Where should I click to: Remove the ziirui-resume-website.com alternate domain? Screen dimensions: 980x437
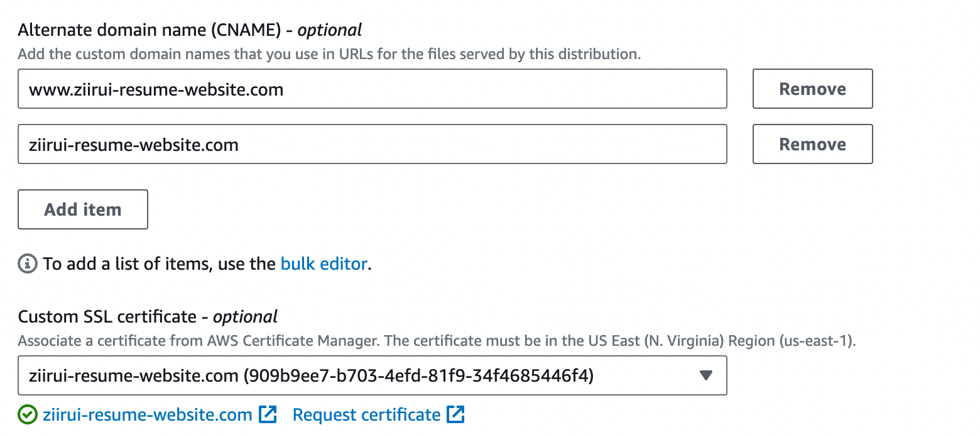tap(812, 144)
